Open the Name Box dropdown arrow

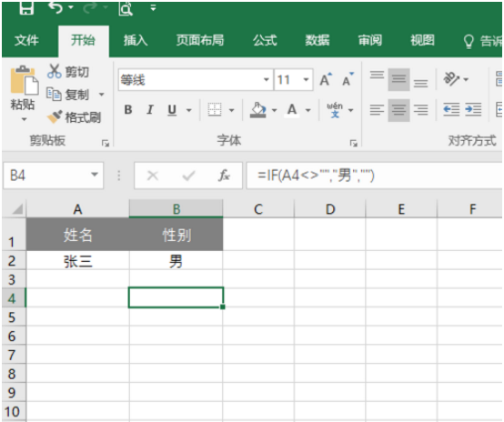(95, 176)
